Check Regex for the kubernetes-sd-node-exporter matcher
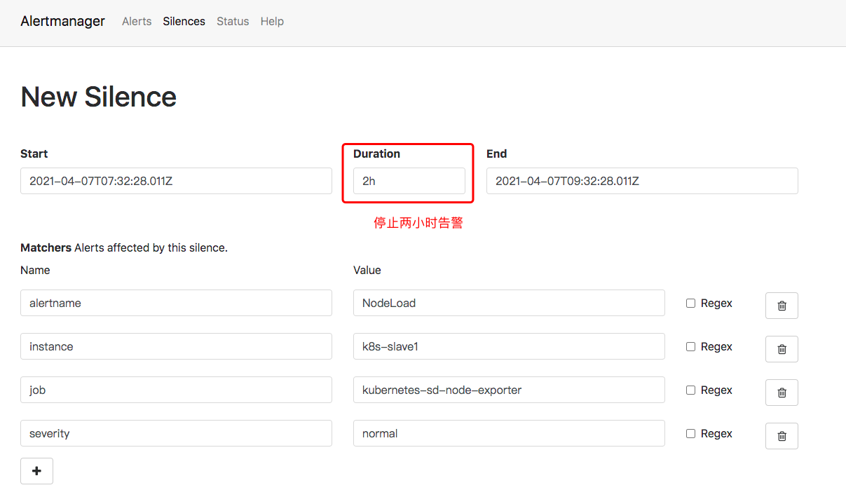Screen dimensions: 846x504 point(690,390)
